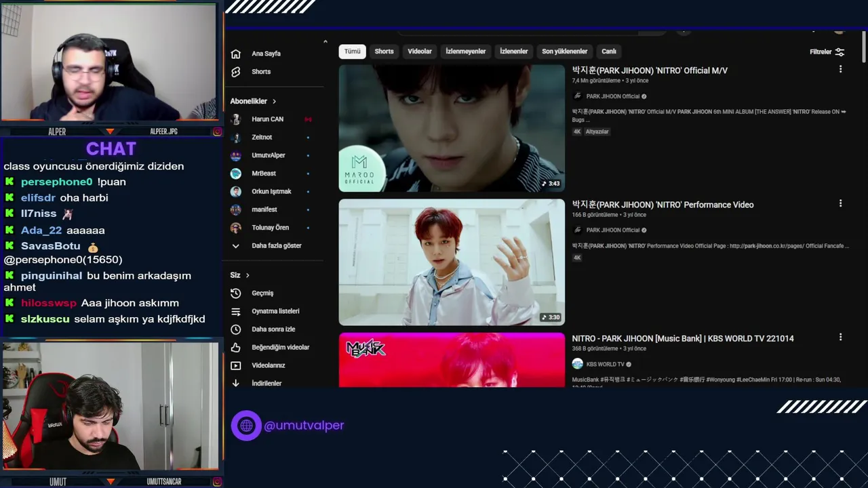Click Instagram icon next to UMUTTSANCAR

(x=217, y=482)
